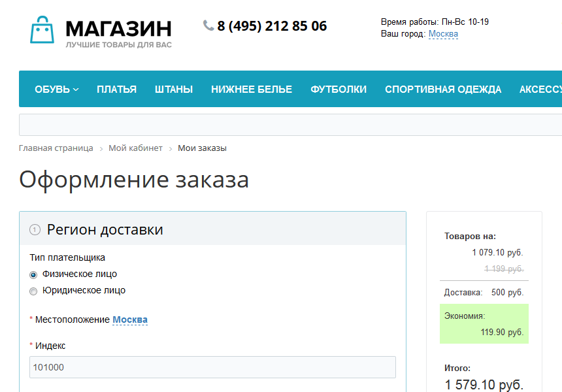Click the Индекс input field
Screen dimensions: 562x392
[212, 367]
